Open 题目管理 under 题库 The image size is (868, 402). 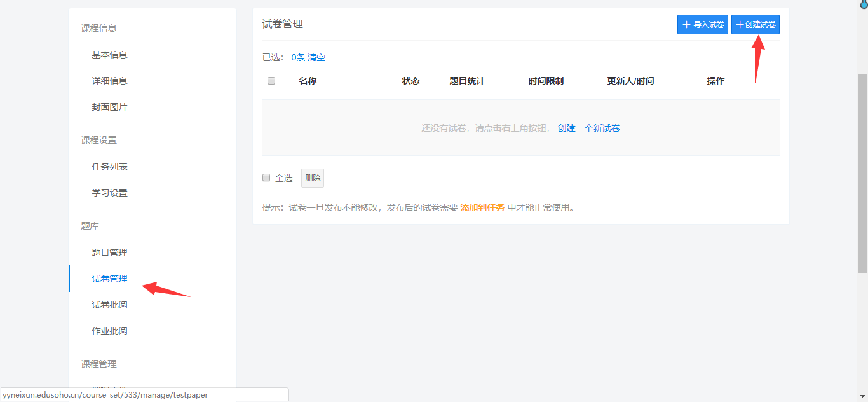pyautogui.click(x=109, y=253)
